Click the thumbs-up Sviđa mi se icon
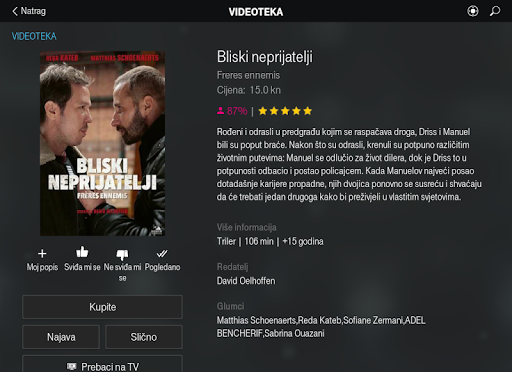The height and width of the screenshot is (372, 512). tap(82, 252)
